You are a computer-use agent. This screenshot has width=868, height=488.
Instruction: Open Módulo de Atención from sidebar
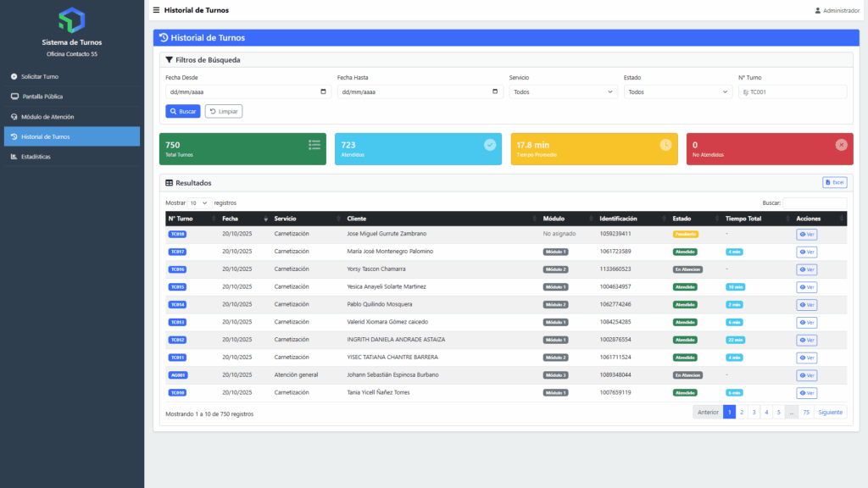47,117
